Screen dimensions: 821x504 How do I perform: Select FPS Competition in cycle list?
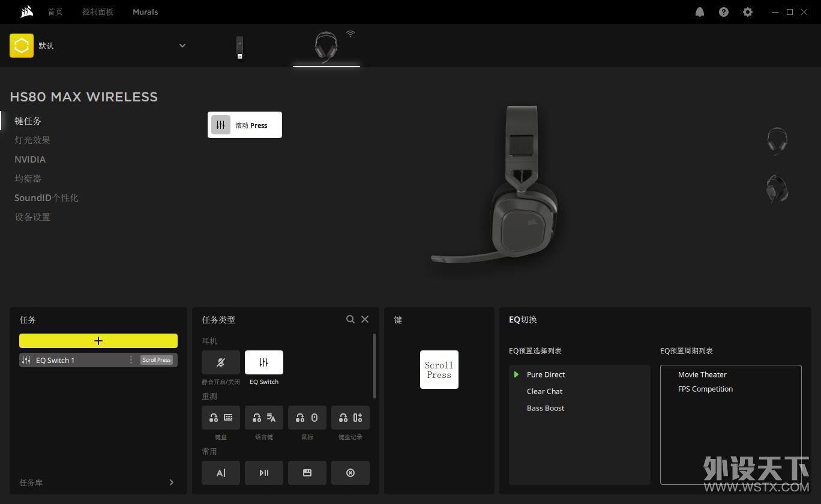point(705,389)
